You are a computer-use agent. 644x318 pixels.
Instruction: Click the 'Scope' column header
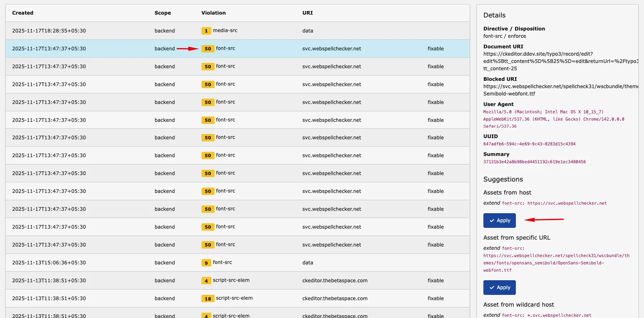163,13
